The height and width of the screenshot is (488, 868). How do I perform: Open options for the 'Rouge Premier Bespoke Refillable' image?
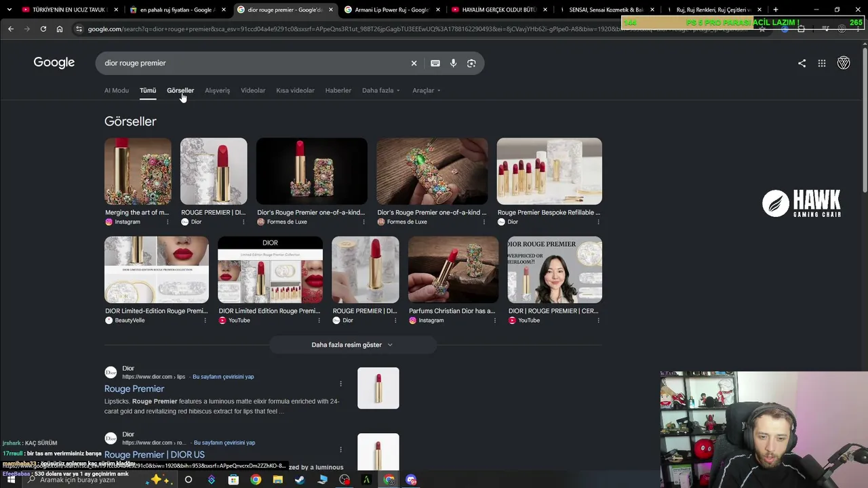[598, 222]
